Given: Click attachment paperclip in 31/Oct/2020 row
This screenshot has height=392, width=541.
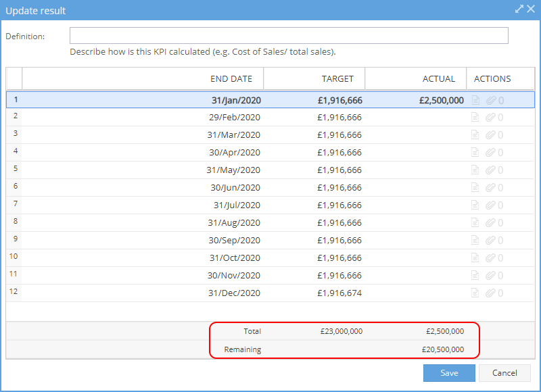Looking at the screenshot, I should point(491,258).
